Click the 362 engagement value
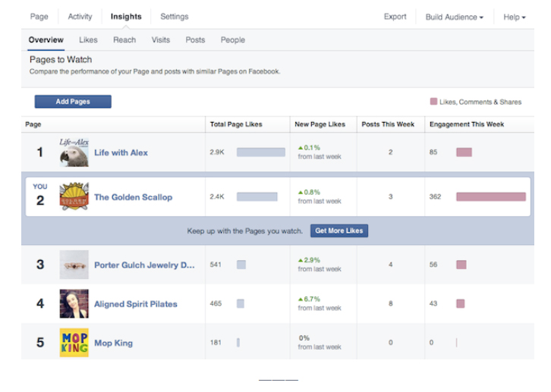 click(435, 196)
